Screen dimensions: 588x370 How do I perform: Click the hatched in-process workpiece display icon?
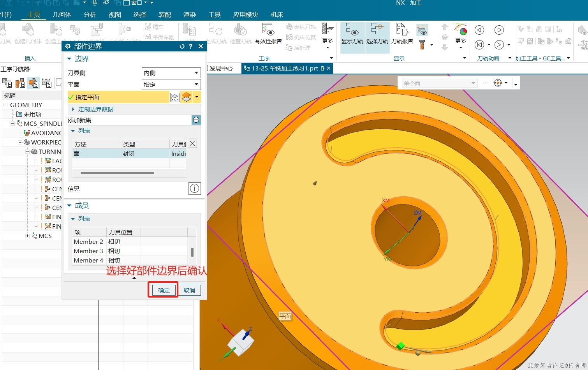[422, 30]
